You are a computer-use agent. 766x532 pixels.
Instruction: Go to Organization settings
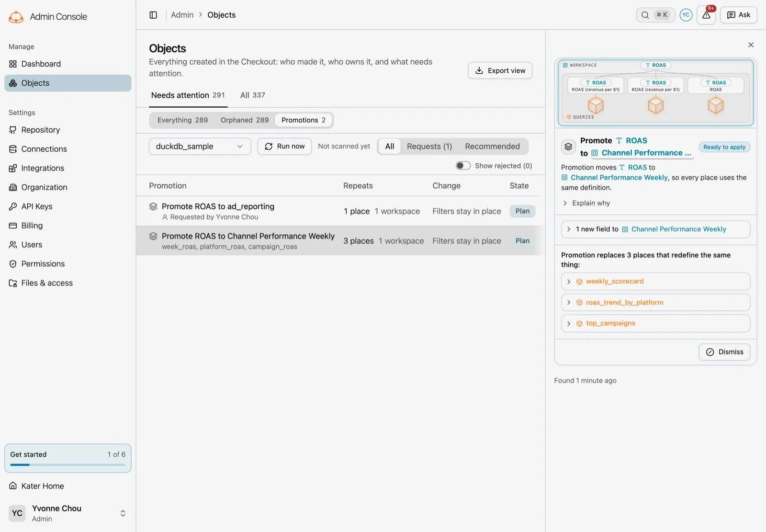68,187
